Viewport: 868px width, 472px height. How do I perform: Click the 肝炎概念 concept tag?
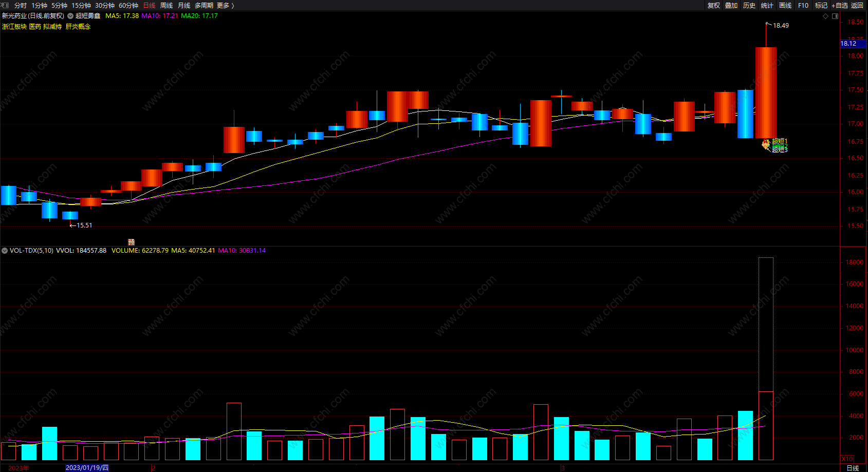78,26
